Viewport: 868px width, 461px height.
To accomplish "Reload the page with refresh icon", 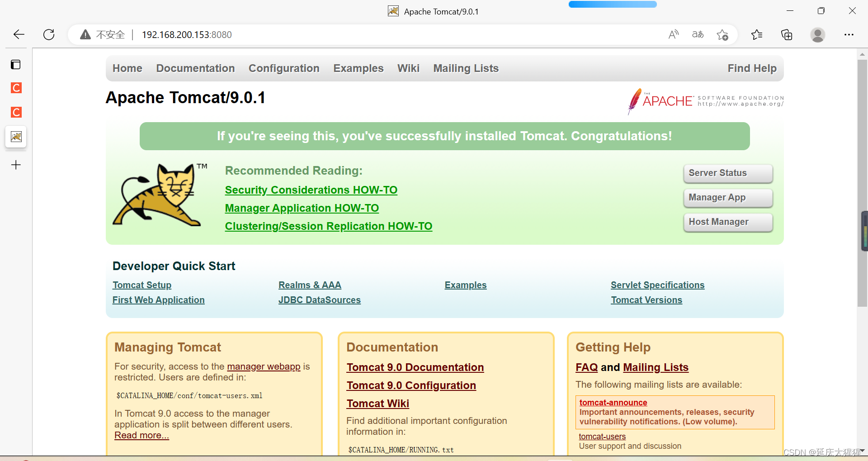I will point(49,34).
